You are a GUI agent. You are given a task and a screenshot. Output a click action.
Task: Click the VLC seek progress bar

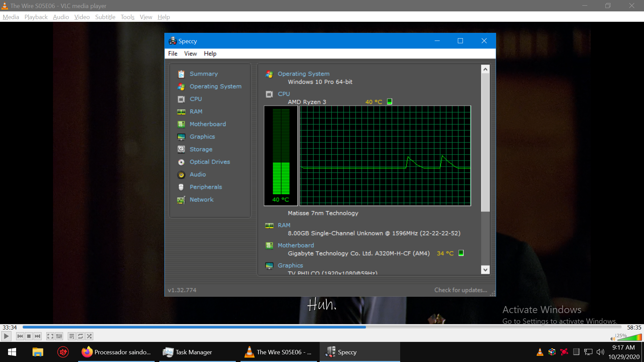tap(322, 327)
